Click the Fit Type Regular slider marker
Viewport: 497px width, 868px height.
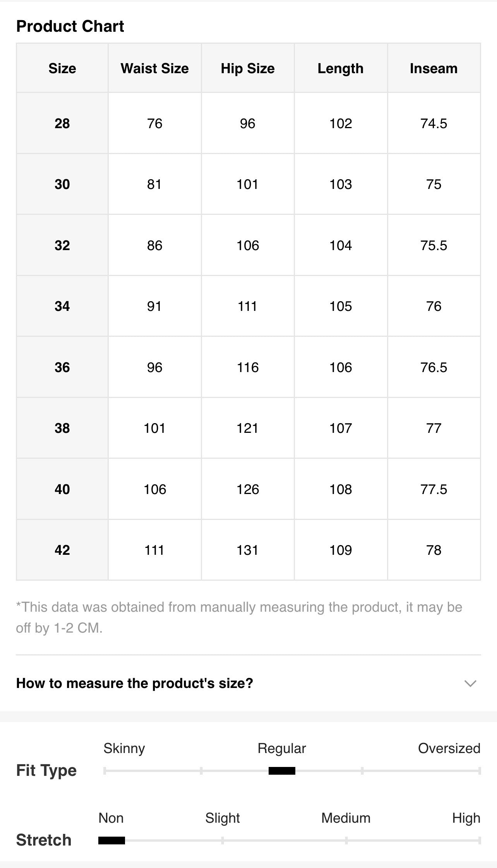coord(282,771)
